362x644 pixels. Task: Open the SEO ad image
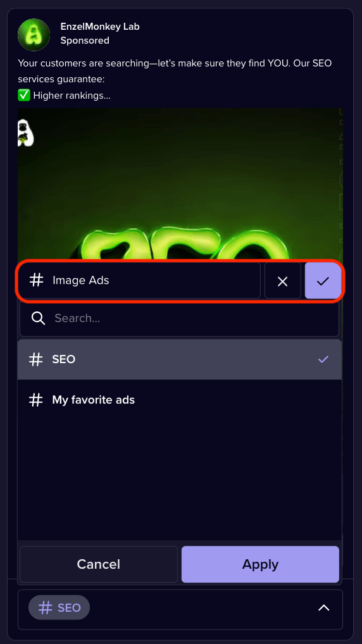click(180, 185)
